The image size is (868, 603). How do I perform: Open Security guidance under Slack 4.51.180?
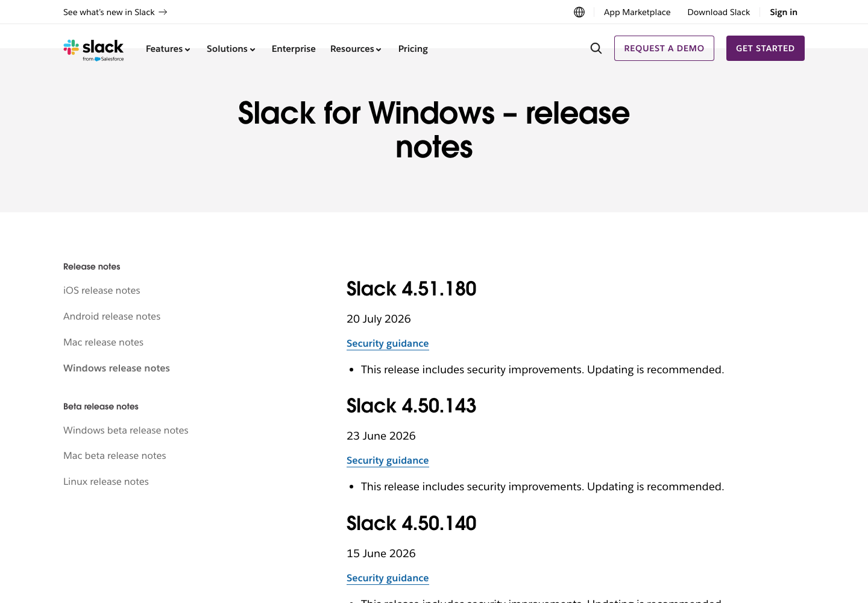tap(388, 344)
